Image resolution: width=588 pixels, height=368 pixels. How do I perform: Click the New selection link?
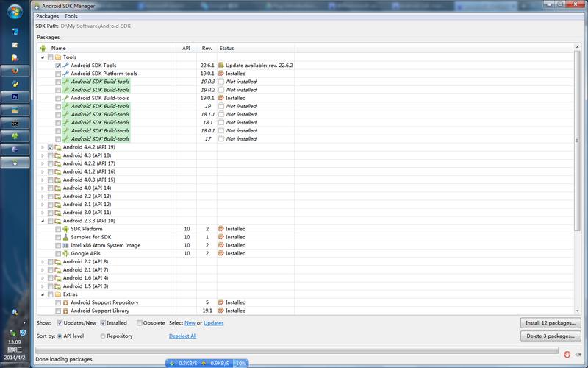click(x=190, y=323)
